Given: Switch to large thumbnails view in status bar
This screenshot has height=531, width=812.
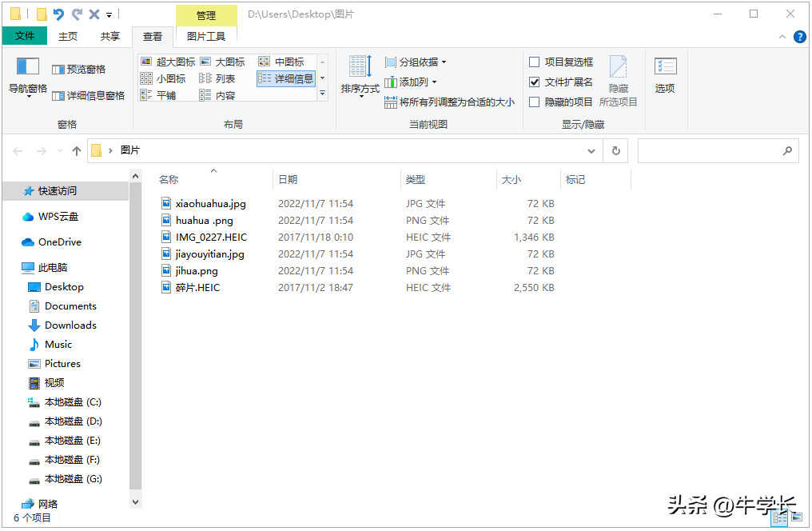Looking at the screenshot, I should pos(797,518).
